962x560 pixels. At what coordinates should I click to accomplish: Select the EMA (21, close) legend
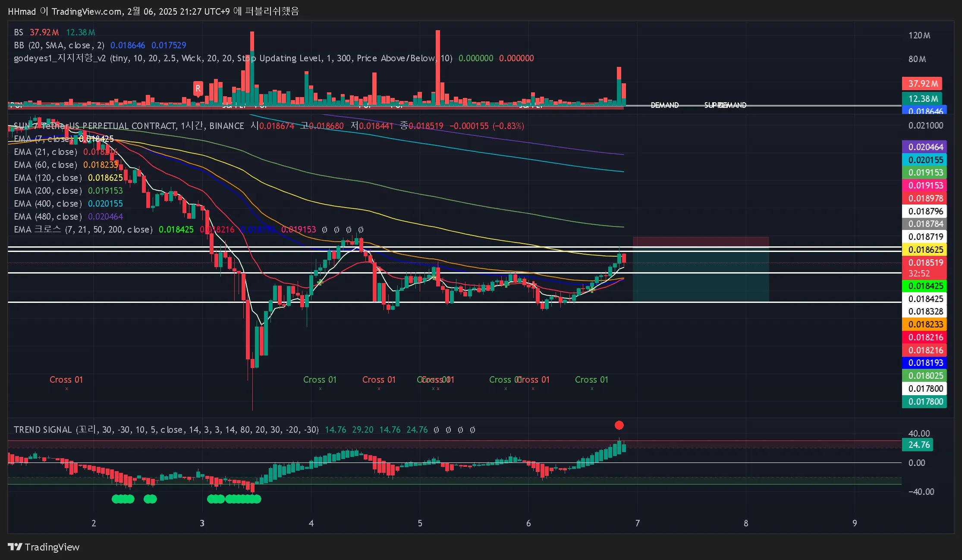click(66, 152)
